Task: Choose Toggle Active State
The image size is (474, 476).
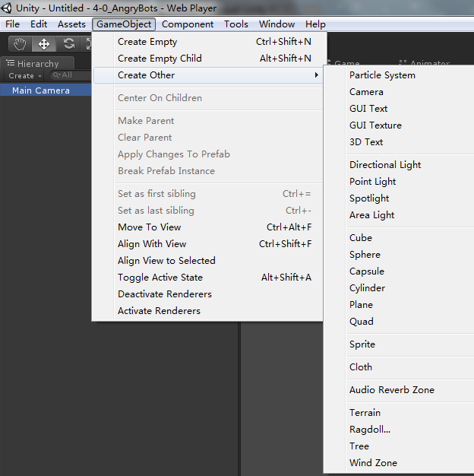Action: [207, 278]
